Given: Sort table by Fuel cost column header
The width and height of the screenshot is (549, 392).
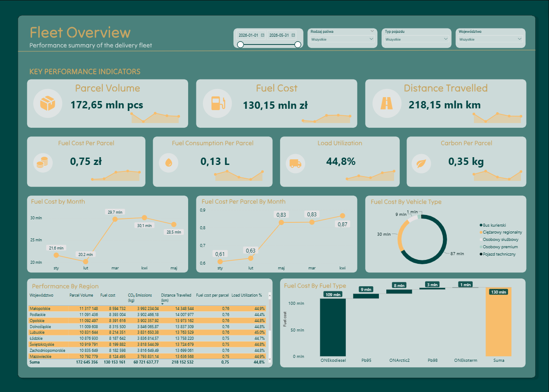Looking at the screenshot, I should point(108,295).
